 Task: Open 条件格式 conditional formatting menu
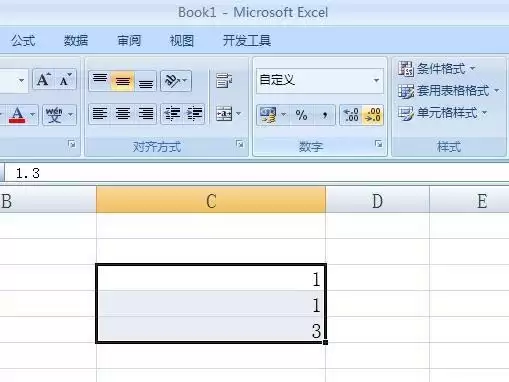click(437, 69)
